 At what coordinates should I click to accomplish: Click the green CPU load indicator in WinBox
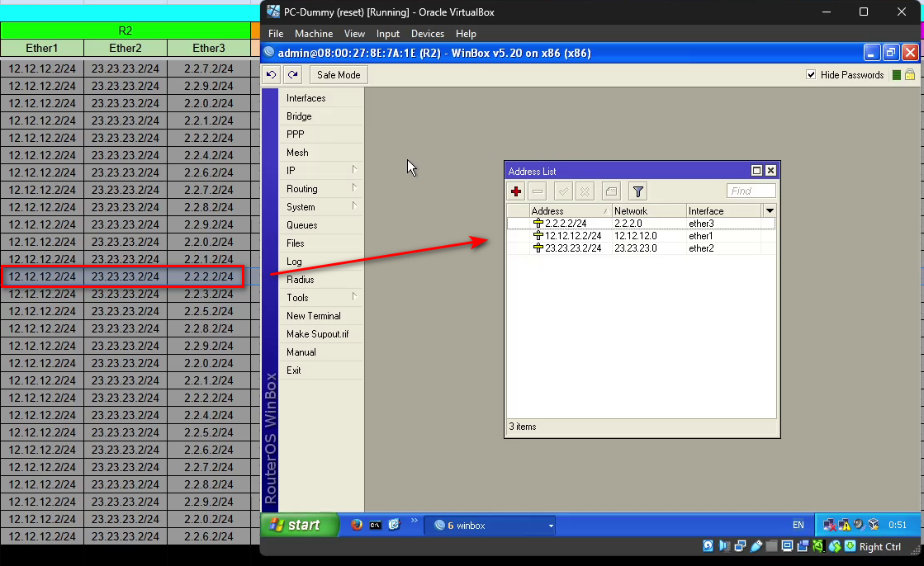click(x=896, y=75)
